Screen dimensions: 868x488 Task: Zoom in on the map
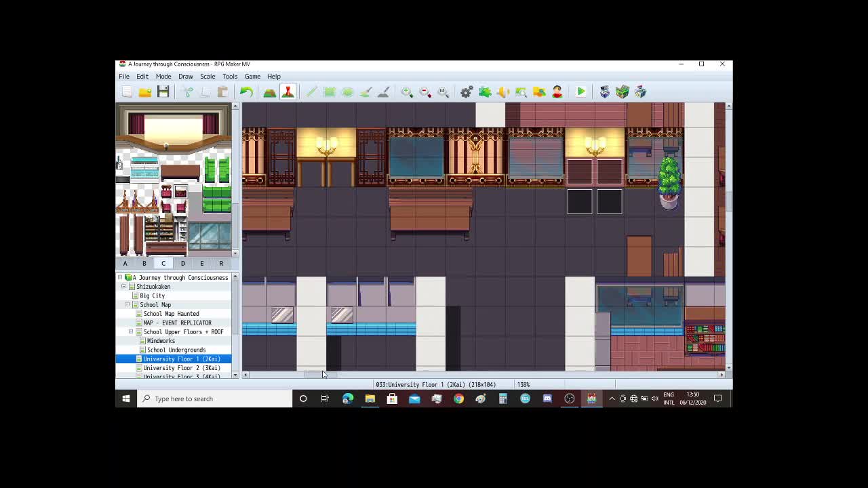point(407,91)
